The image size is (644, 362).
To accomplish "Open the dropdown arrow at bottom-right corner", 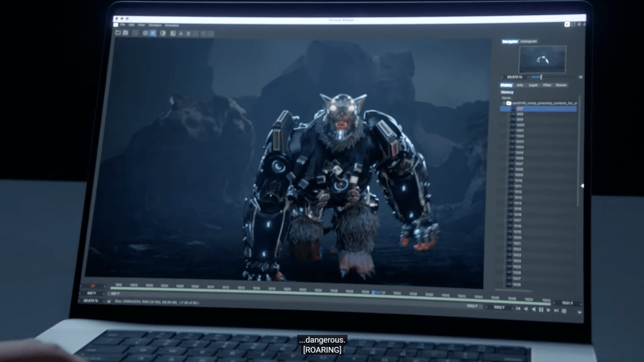I will click(580, 311).
